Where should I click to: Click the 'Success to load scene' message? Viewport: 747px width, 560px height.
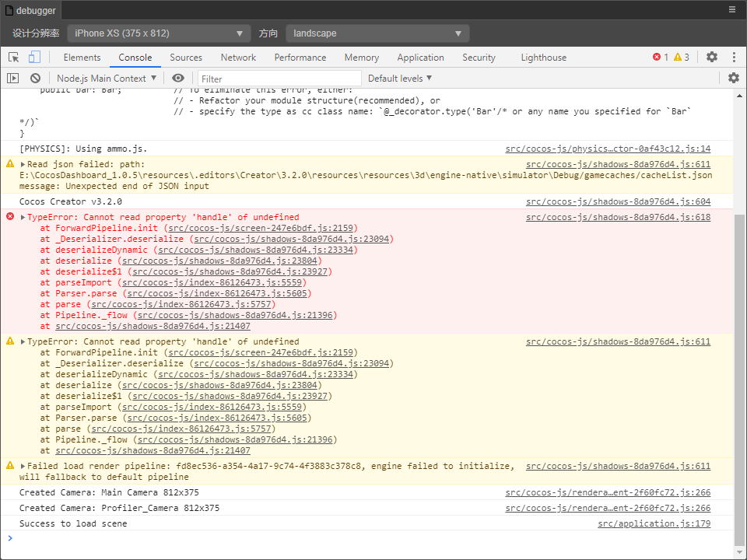(73, 523)
